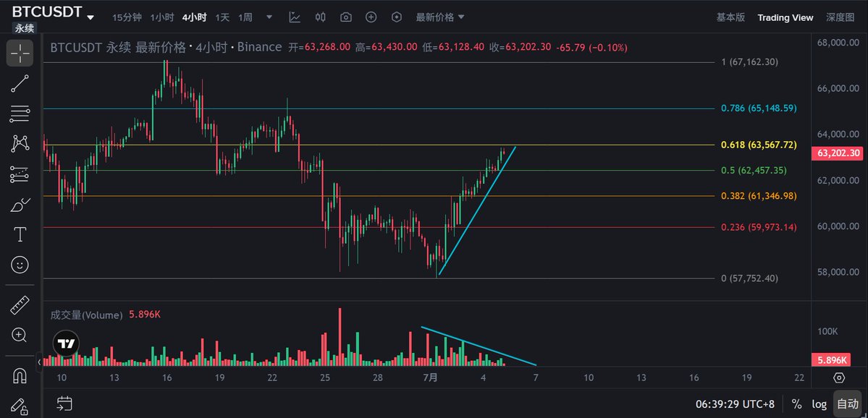
Task: Click the 自动 auto scale button
Action: point(847,404)
